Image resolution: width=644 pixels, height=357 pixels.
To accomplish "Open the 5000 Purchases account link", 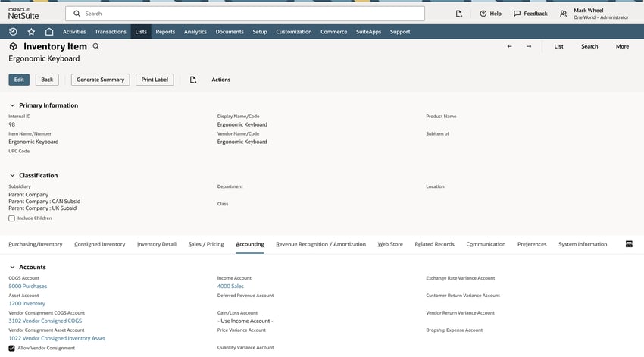I will click(x=28, y=287).
